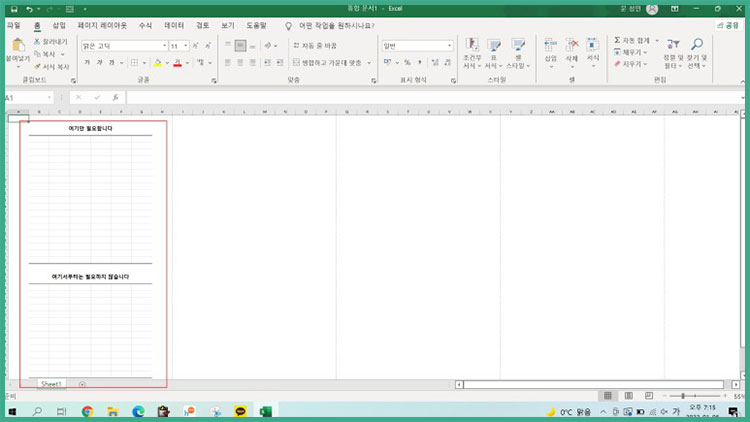Image resolution: width=750 pixels, height=422 pixels.
Task: Apply the red font color swatch
Action: click(x=177, y=63)
